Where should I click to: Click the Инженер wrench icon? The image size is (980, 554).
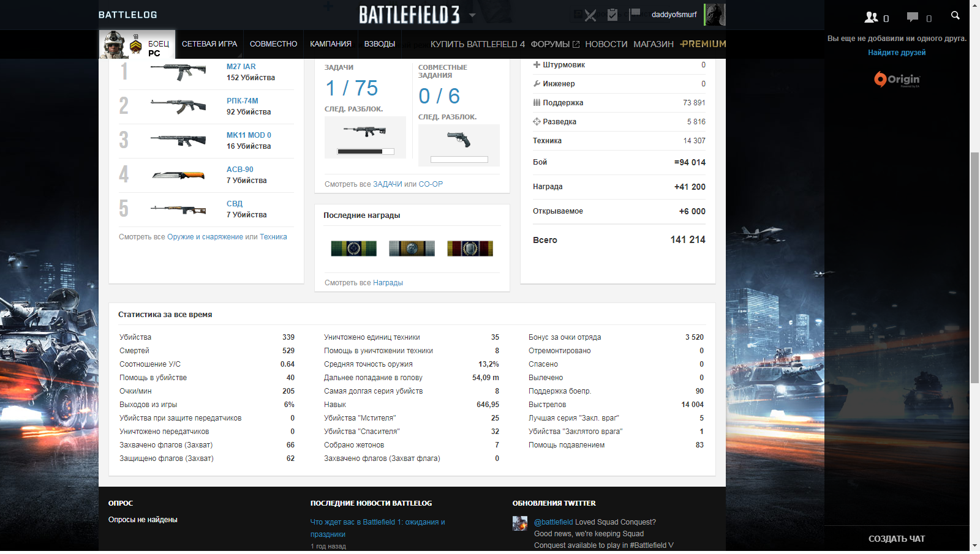click(x=537, y=83)
